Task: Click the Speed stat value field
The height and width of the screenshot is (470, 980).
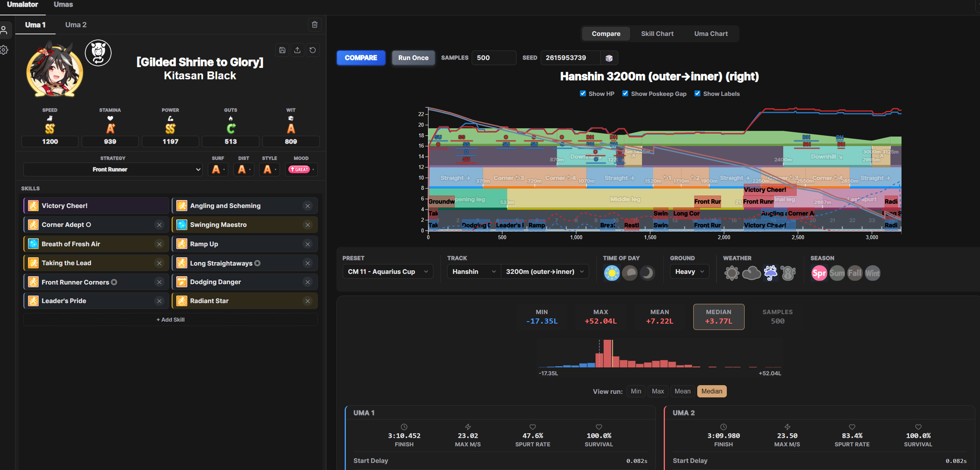Action: point(50,141)
